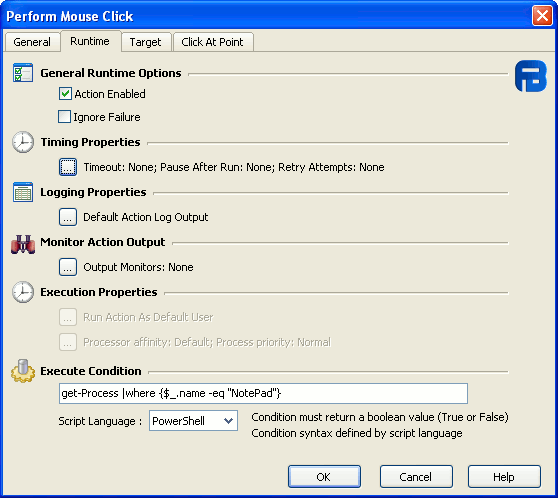Screen dimensions: 558x498
Task: Select the Runtime tab
Action: tap(90, 41)
